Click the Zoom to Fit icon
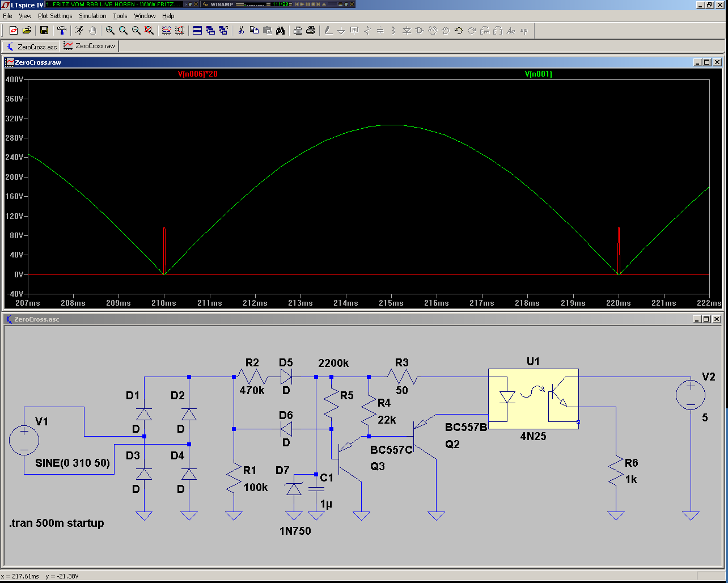This screenshot has width=728, height=583. (x=149, y=31)
